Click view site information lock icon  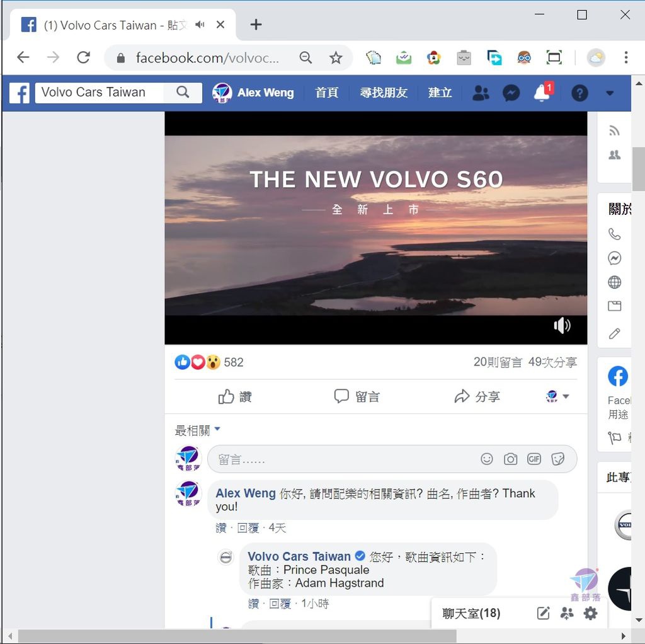tap(120, 57)
